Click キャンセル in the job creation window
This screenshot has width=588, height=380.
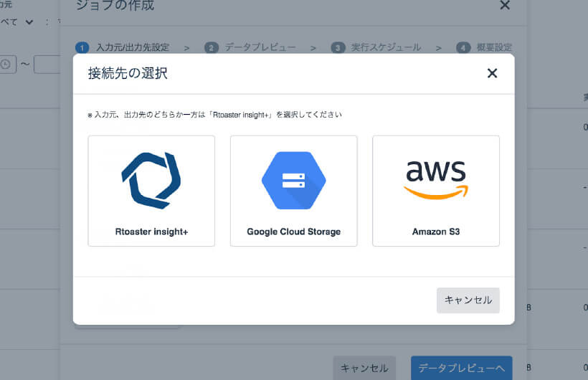pos(364,368)
